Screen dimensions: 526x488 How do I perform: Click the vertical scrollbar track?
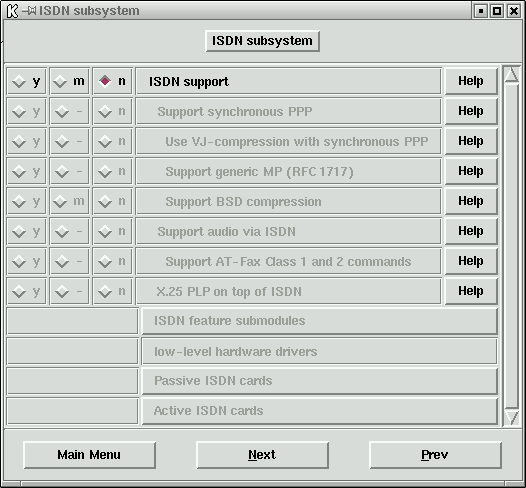[512, 246]
